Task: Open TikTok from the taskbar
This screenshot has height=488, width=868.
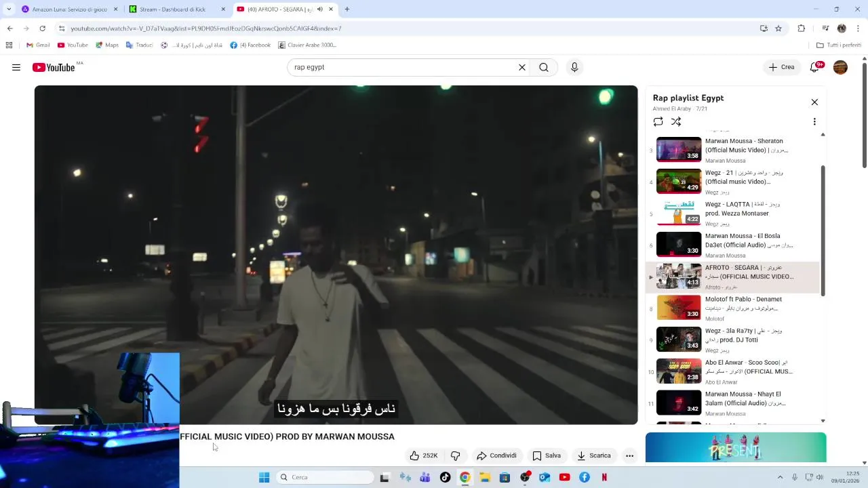Action: (445, 477)
